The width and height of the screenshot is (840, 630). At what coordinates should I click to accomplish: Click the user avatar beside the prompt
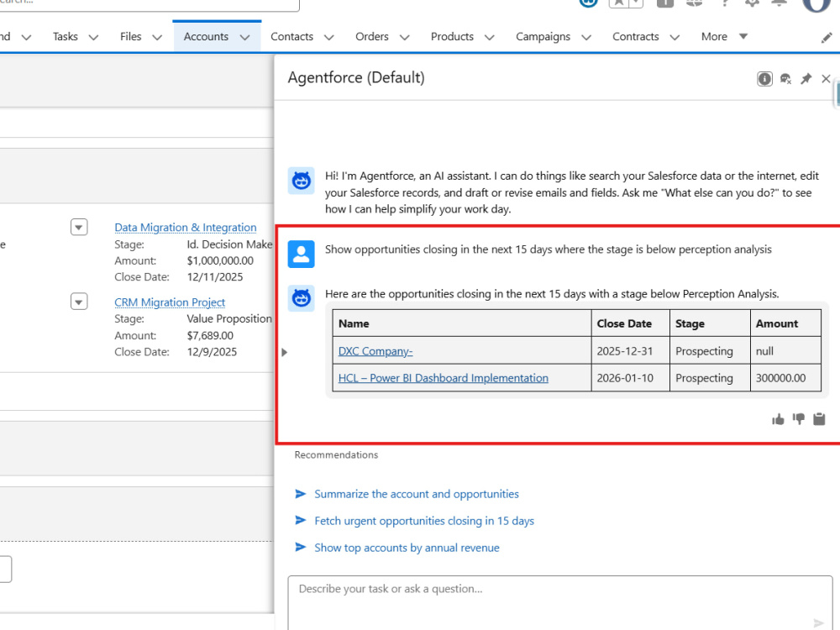pos(301,254)
